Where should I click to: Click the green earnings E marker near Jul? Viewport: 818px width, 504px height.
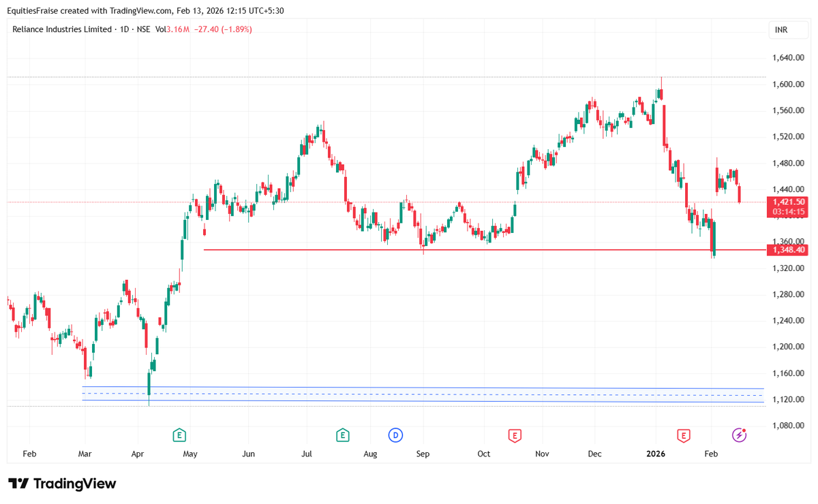point(342,435)
